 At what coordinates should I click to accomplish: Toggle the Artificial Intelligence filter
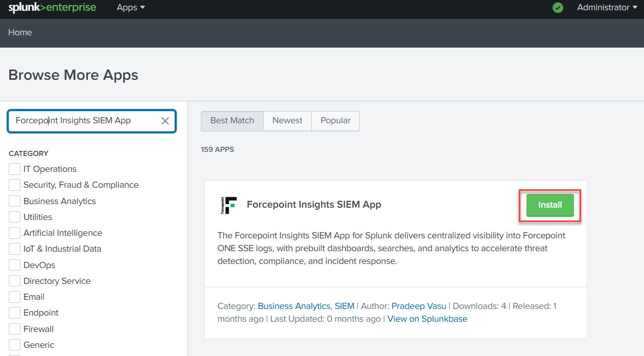pos(15,233)
